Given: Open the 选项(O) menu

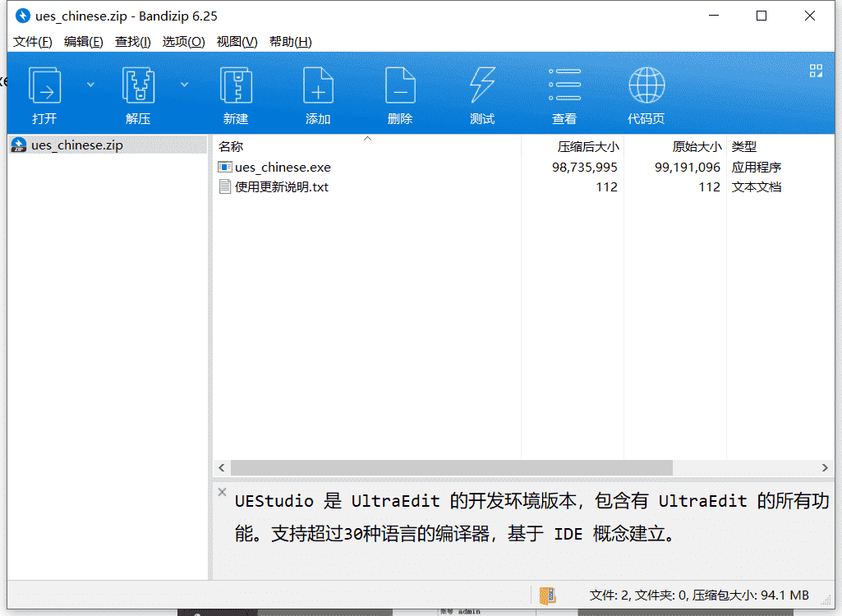Looking at the screenshot, I should pos(184,42).
